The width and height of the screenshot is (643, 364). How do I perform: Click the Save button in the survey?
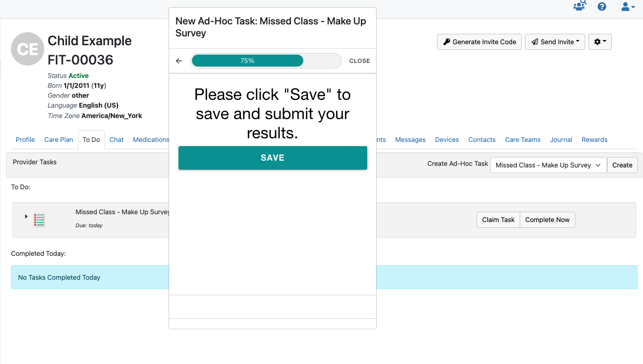[x=273, y=158]
